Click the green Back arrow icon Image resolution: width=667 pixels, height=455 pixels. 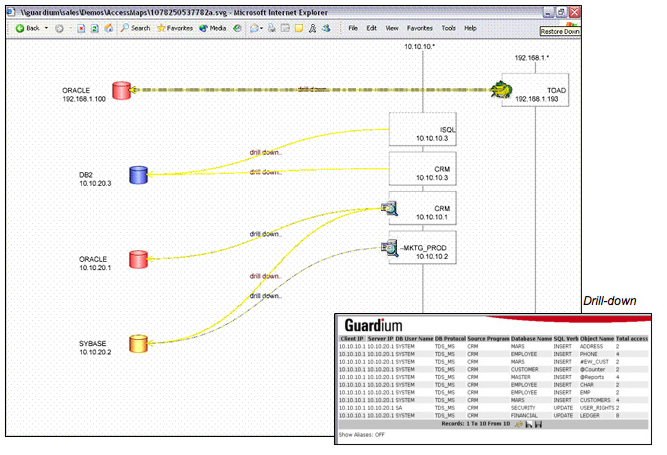pyautogui.click(x=20, y=28)
